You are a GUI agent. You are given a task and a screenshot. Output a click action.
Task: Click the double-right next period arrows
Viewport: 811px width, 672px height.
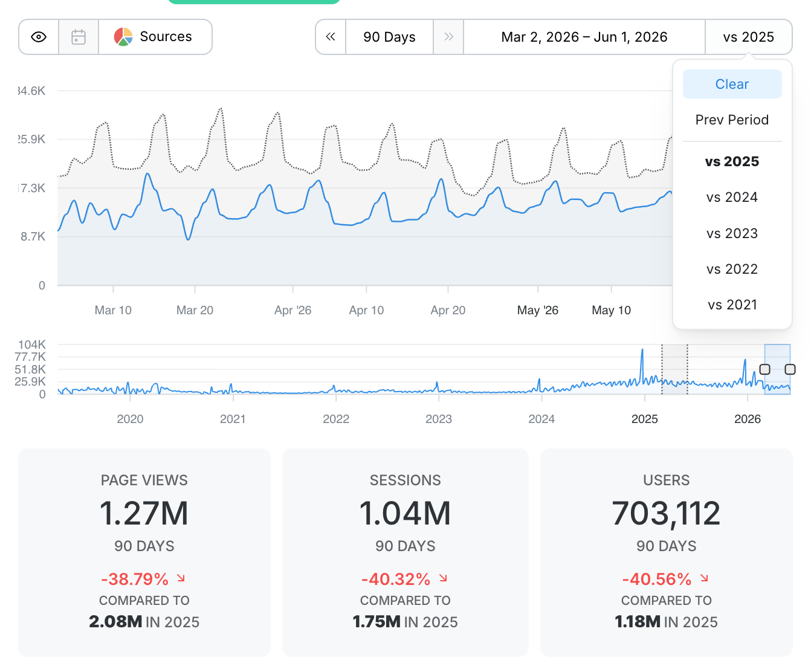(448, 37)
